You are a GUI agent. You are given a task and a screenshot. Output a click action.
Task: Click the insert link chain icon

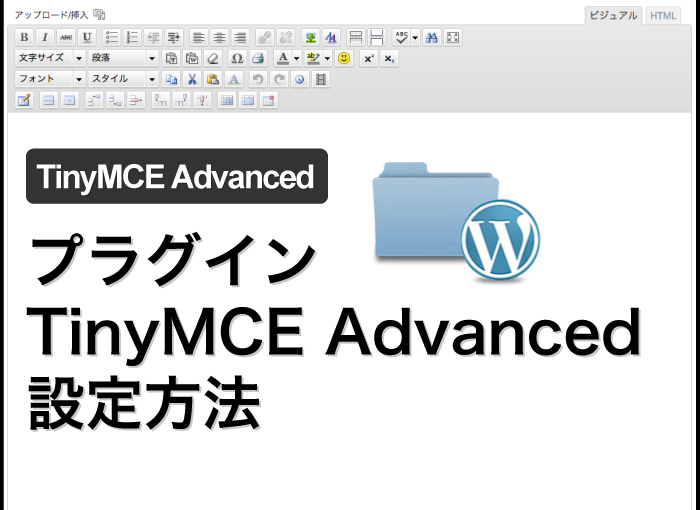(x=265, y=38)
